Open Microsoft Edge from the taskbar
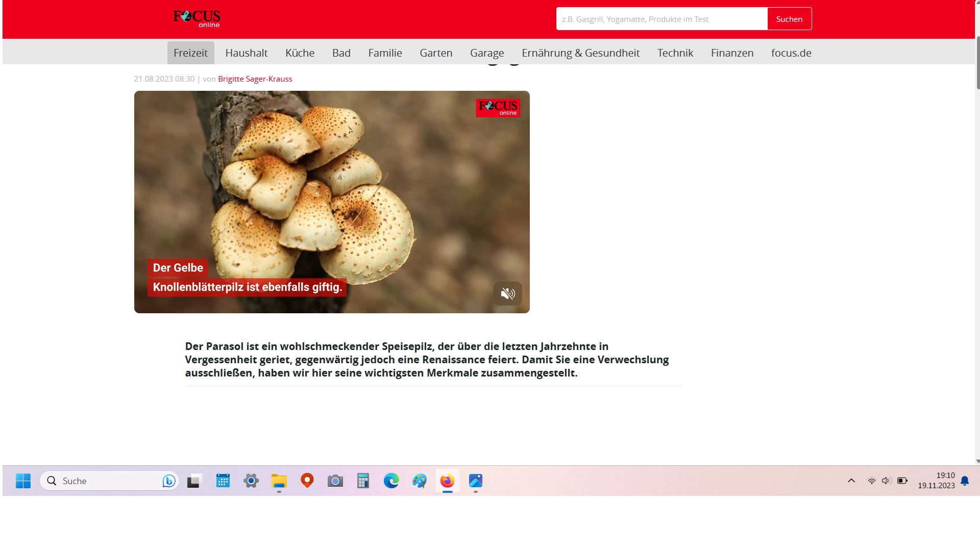The image size is (980, 551). click(x=391, y=481)
